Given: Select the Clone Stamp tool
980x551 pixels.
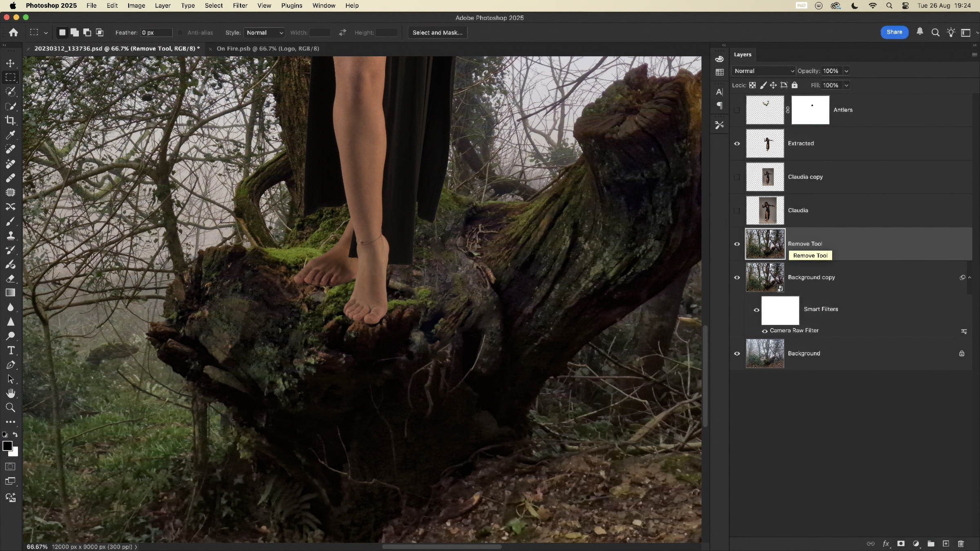Looking at the screenshot, I should pos(11,236).
